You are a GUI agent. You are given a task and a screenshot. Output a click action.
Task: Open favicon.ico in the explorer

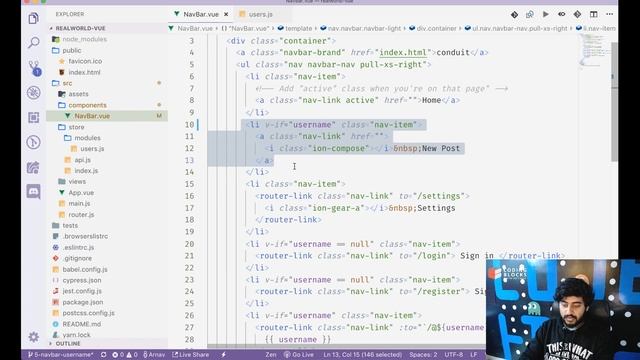pyautogui.click(x=85, y=61)
